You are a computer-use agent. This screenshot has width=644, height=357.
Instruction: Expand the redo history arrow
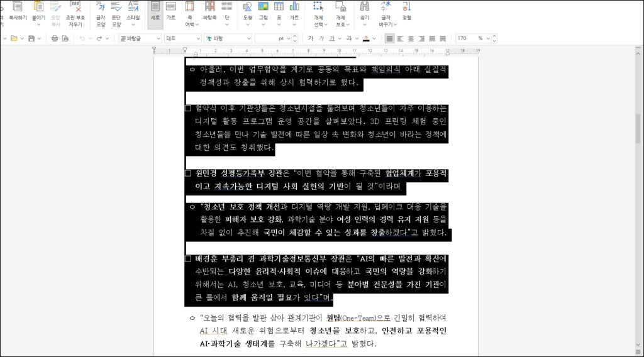107,38
